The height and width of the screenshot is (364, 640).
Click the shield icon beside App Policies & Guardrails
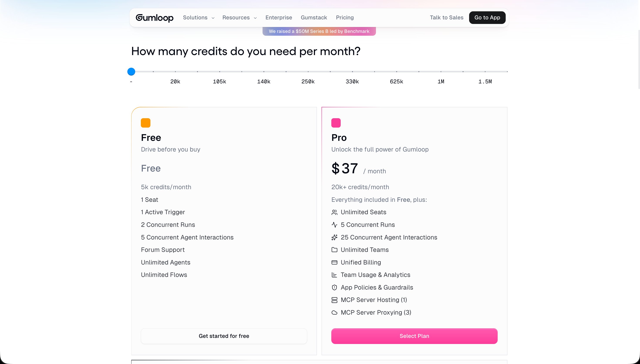[334, 288]
